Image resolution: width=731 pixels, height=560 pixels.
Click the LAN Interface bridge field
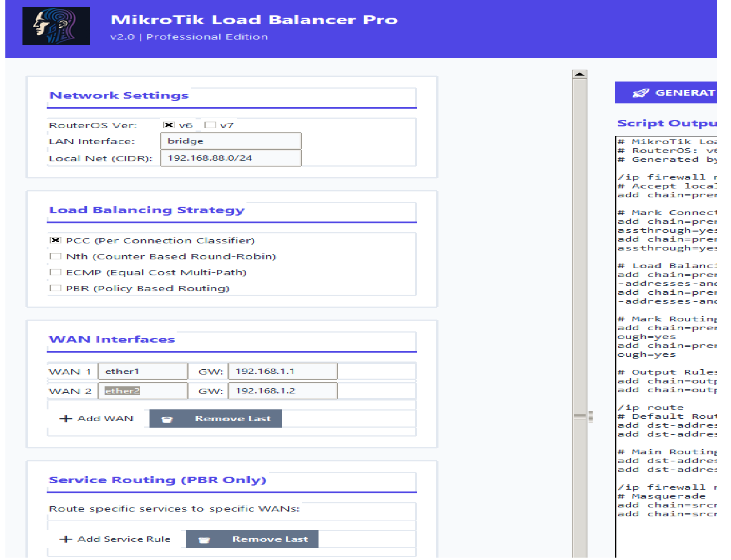pos(230,141)
